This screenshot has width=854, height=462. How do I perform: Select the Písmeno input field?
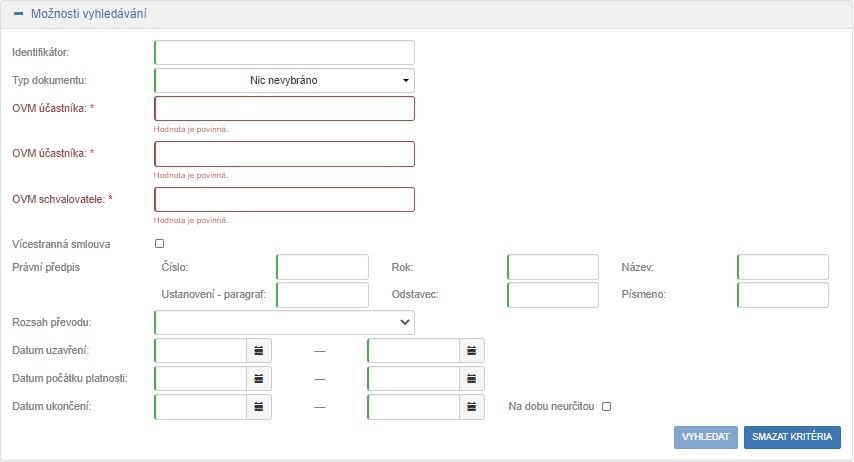coord(783,295)
